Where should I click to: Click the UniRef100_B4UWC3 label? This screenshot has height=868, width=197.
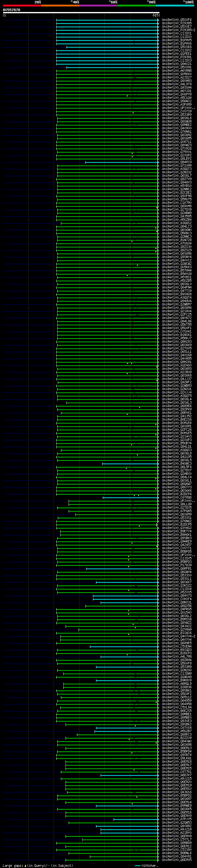[177, 464]
